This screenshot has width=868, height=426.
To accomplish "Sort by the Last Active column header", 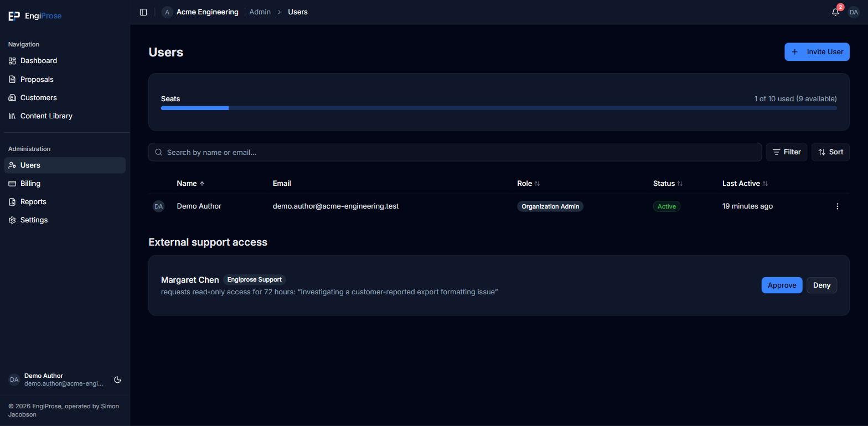I will [745, 184].
